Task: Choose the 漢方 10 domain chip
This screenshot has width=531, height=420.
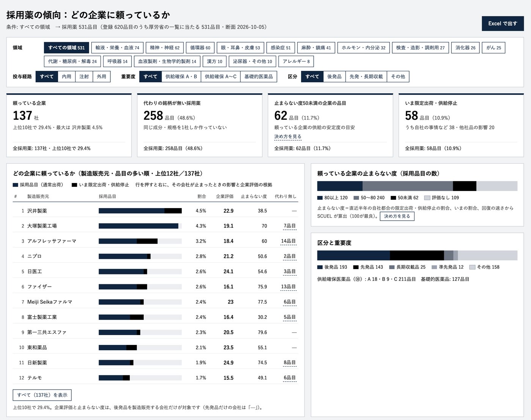Action: pyautogui.click(x=214, y=61)
